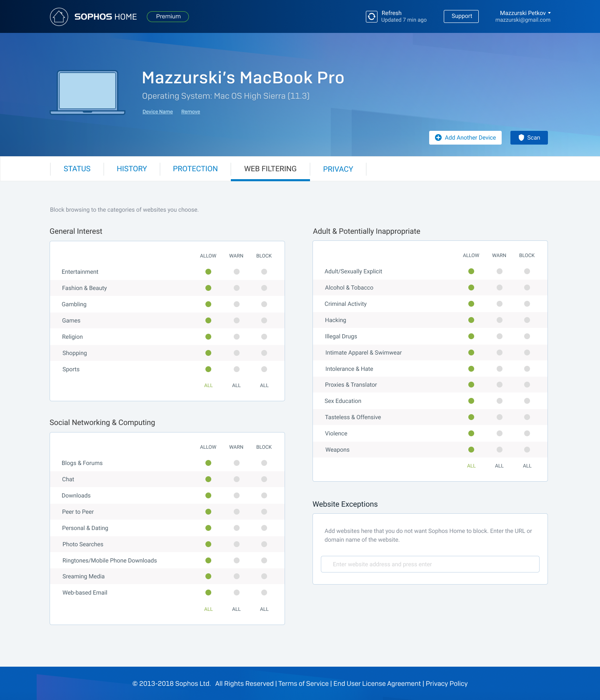Set Entertainment to Block
Viewport: 600px width, 700px height.
coord(264,272)
